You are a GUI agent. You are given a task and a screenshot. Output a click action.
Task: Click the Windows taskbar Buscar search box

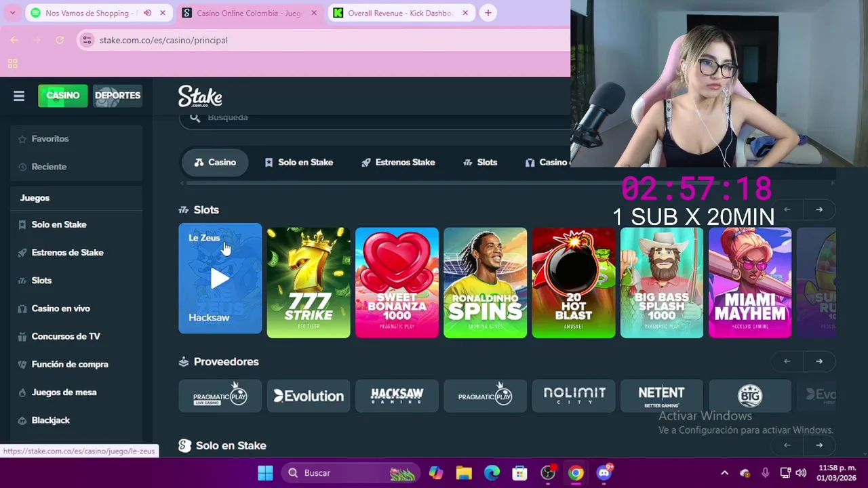pos(351,473)
